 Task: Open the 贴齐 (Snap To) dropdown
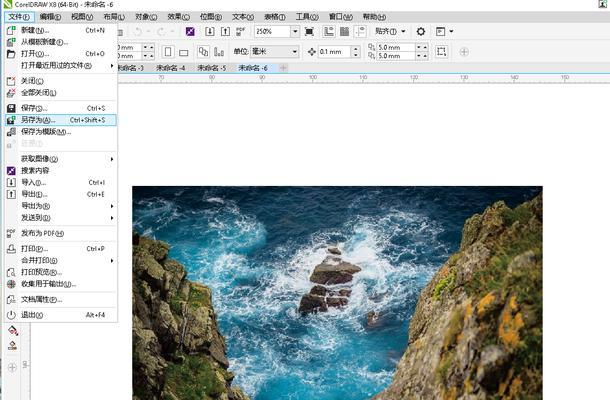coord(390,32)
